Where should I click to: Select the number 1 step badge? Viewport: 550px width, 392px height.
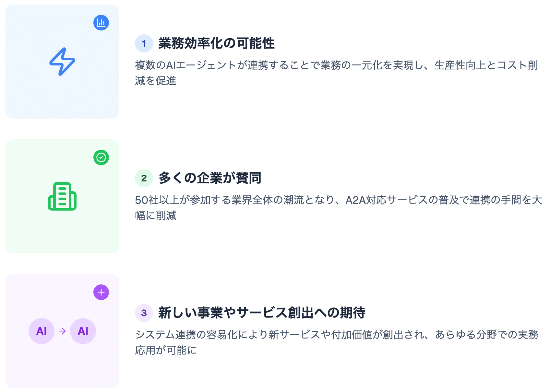pos(144,43)
